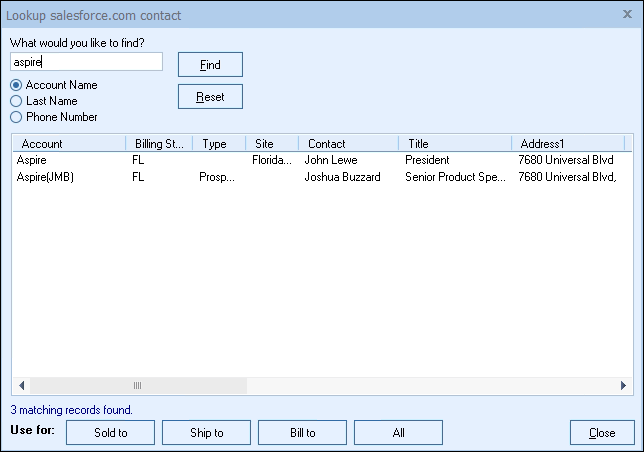Click the Address1 column header

point(567,144)
